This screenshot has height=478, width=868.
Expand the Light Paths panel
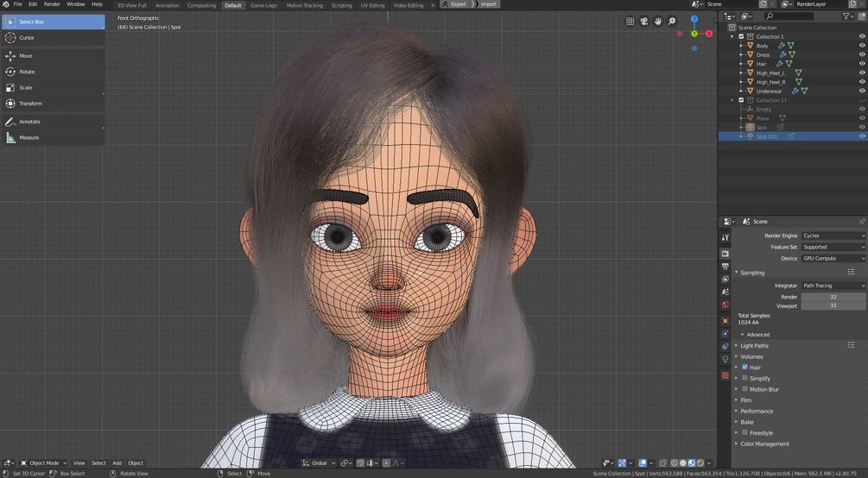coord(755,346)
